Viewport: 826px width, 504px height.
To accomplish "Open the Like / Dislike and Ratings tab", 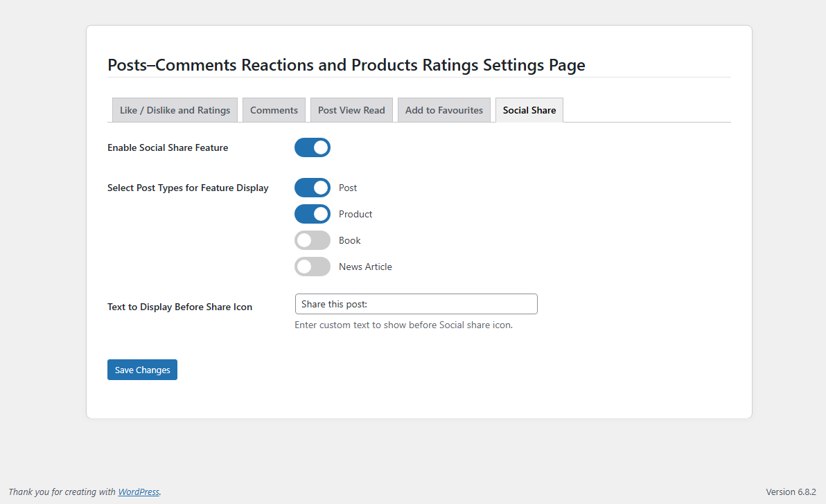I will pos(175,110).
